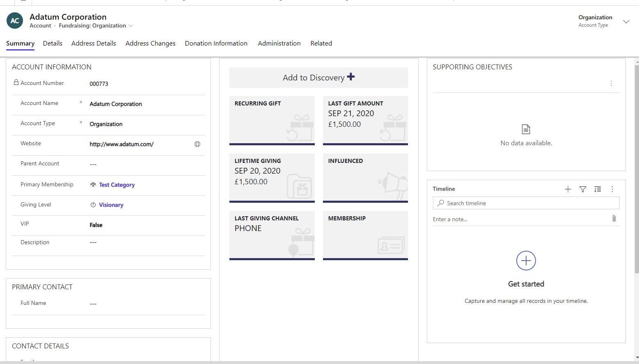639x364 pixels.
Task: Toggle the VIP False value
Action: click(x=96, y=225)
